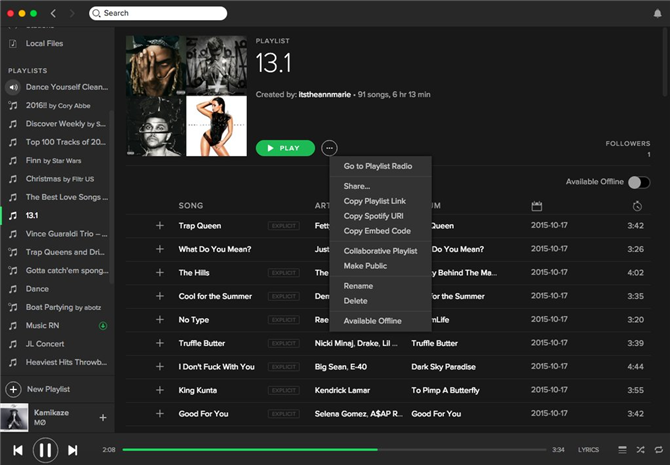Select Copy Playlist Link from menu
This screenshot has height=465, width=670.
(374, 202)
